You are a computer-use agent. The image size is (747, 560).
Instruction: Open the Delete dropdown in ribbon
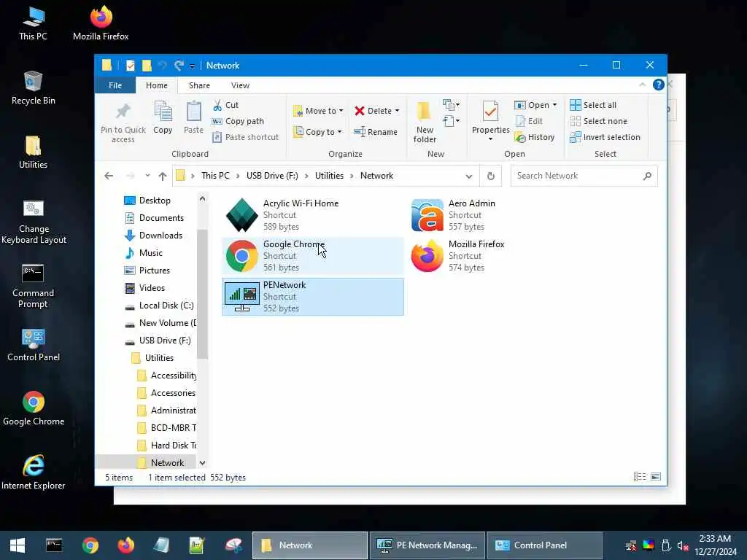tap(377, 111)
